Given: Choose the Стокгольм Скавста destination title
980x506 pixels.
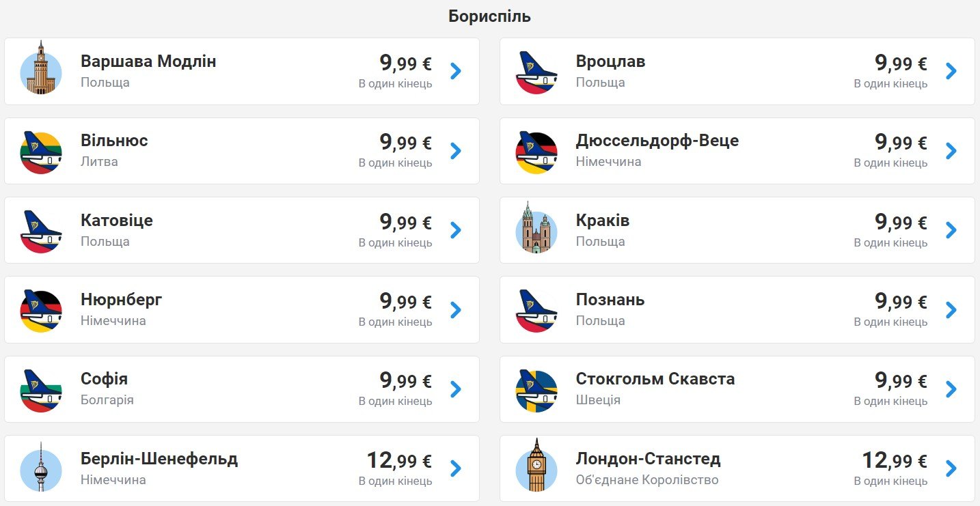Looking at the screenshot, I should click(655, 379).
